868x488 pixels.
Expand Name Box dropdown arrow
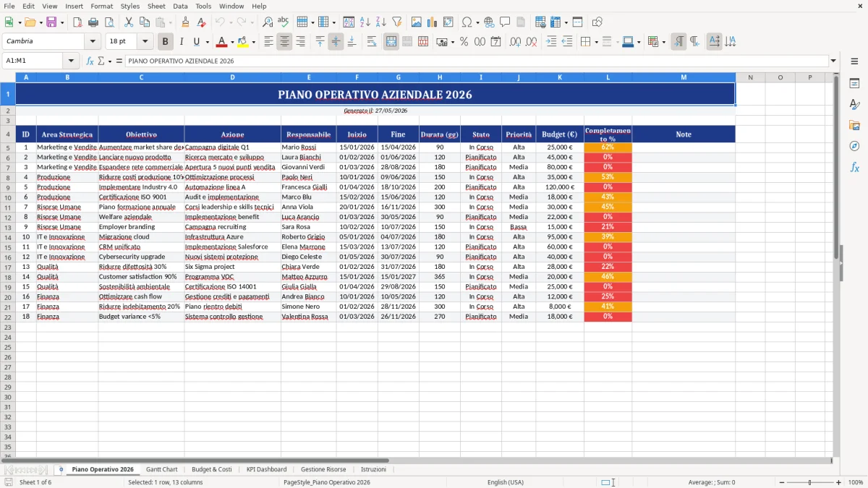tap(71, 61)
